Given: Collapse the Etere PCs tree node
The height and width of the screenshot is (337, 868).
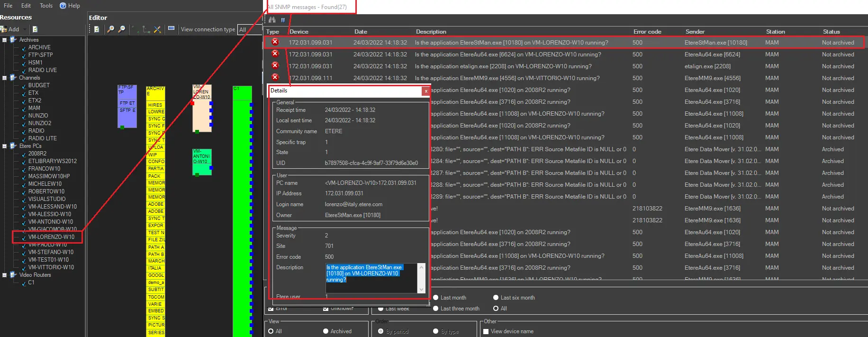Looking at the screenshot, I should [x=4, y=146].
